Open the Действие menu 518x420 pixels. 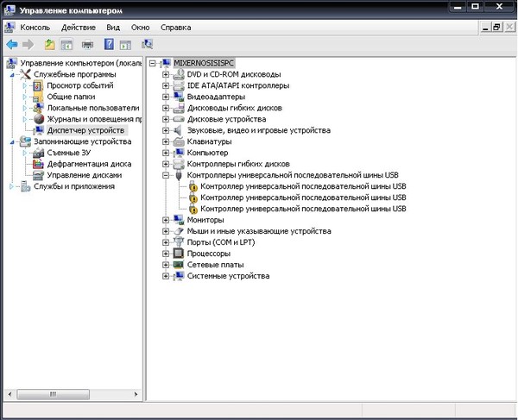79,28
